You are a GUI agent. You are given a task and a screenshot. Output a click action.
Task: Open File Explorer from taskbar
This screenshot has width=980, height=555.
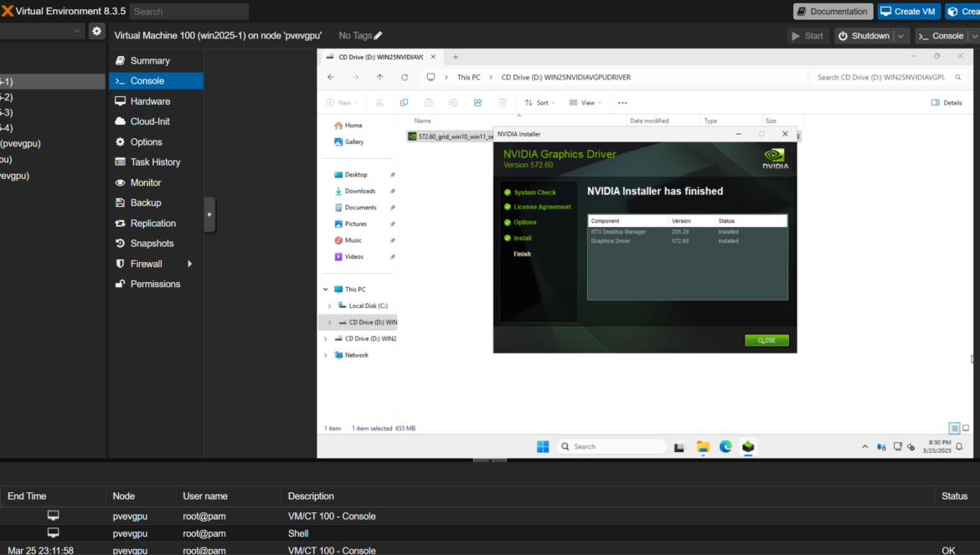703,446
